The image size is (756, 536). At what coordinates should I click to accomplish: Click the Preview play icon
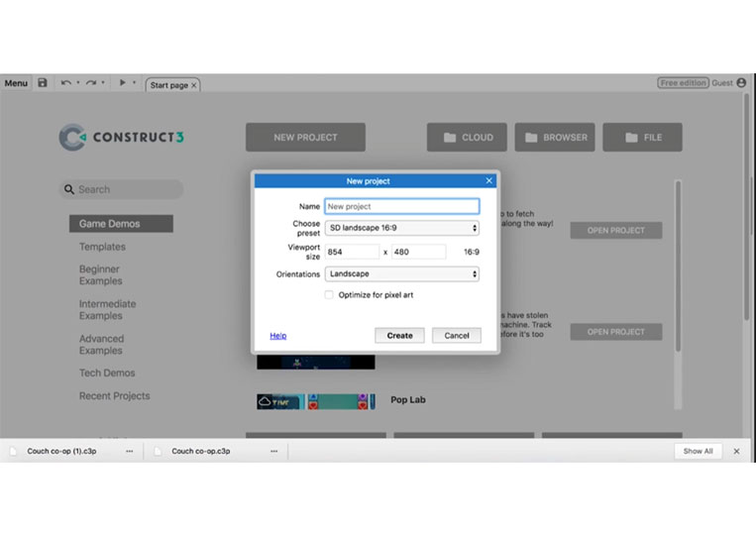pos(122,82)
